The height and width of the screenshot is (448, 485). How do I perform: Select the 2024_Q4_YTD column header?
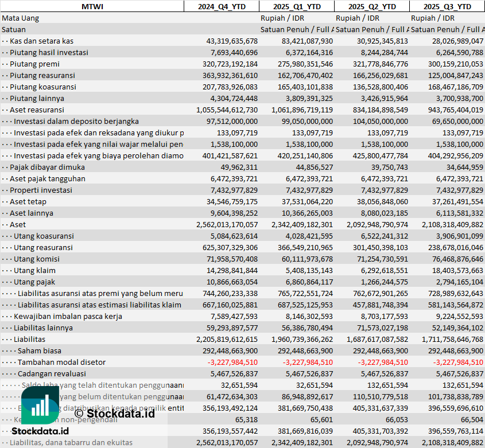pos(221,6)
